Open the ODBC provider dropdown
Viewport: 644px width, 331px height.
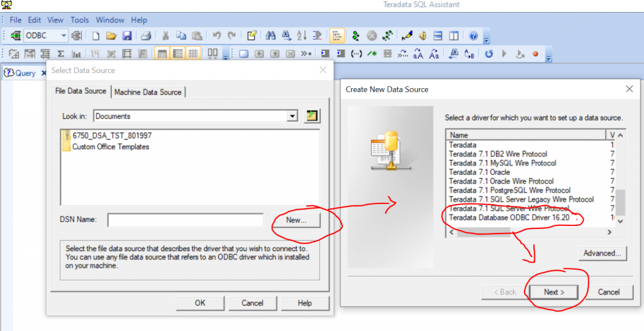coord(64,36)
